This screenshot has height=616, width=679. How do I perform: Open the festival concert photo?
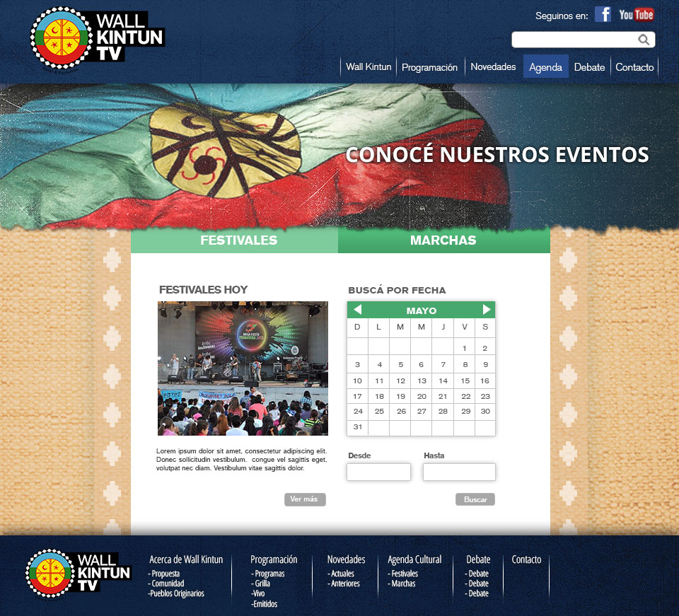tap(243, 368)
